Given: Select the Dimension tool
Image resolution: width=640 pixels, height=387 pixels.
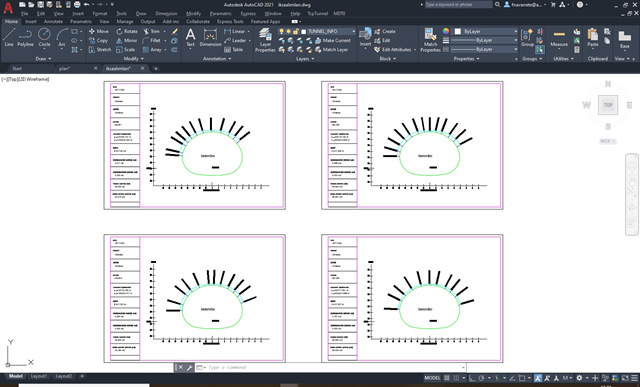Looking at the screenshot, I should click(x=210, y=37).
